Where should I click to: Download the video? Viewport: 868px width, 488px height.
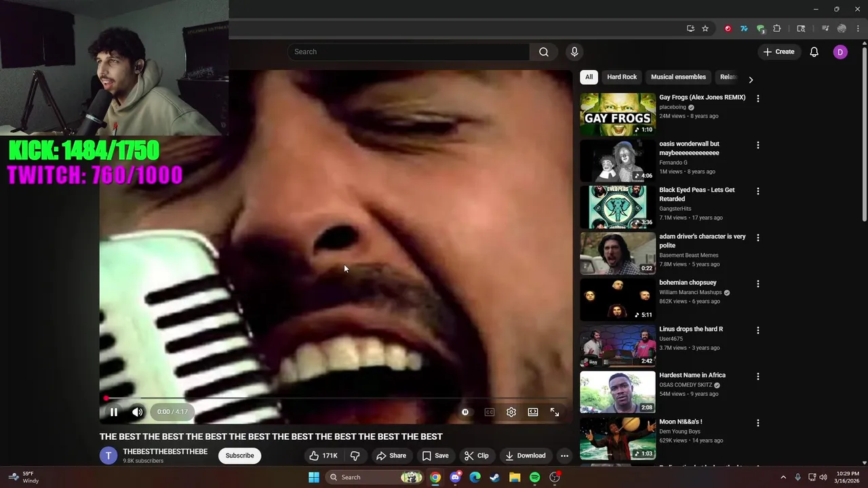tap(526, 455)
